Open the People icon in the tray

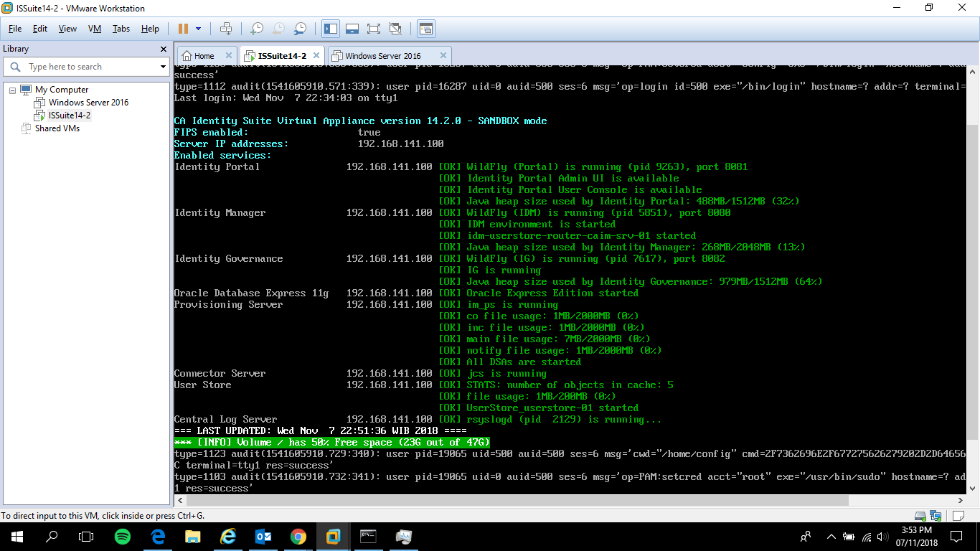click(x=806, y=536)
